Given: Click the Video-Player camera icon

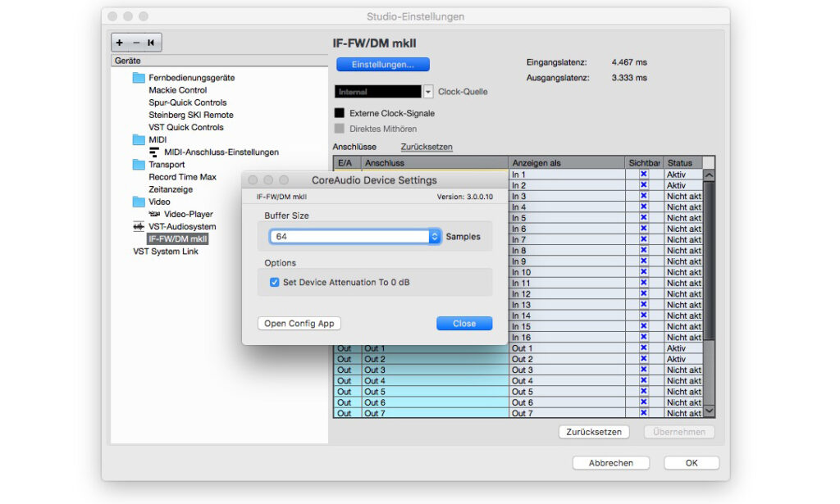Looking at the screenshot, I should 154,214.
